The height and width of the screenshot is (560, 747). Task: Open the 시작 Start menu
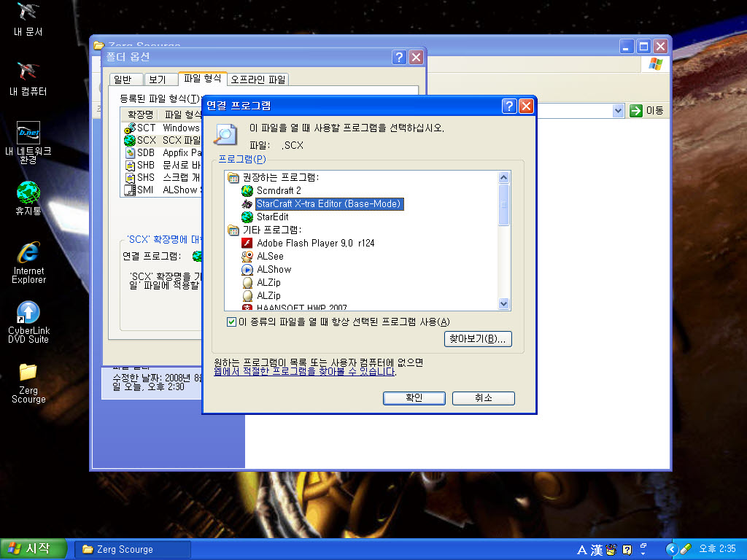pyautogui.click(x=33, y=549)
